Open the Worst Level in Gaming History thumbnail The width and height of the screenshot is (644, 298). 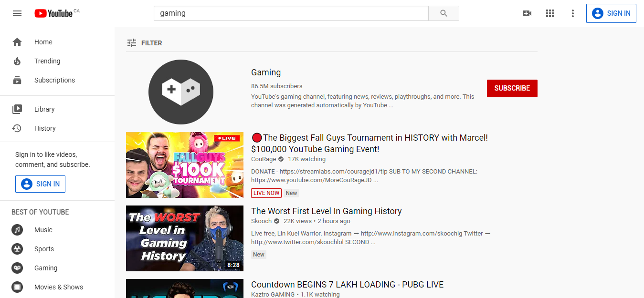[185, 238]
